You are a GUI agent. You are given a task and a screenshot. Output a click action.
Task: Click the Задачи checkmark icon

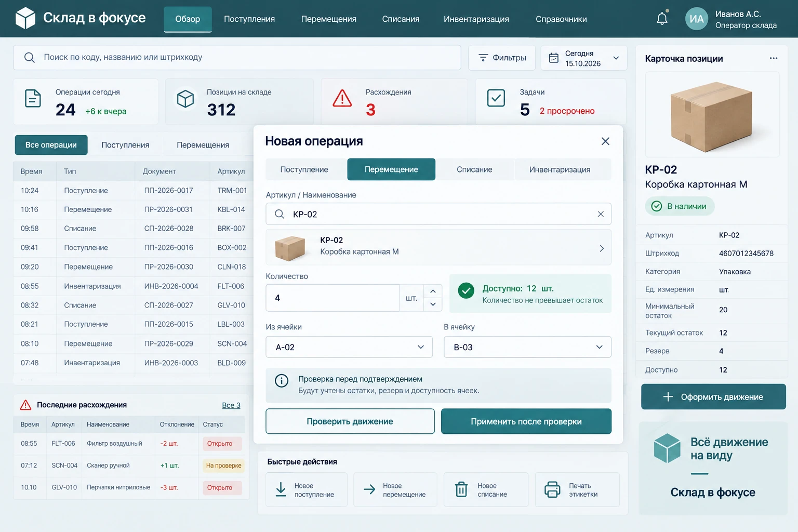496,98
